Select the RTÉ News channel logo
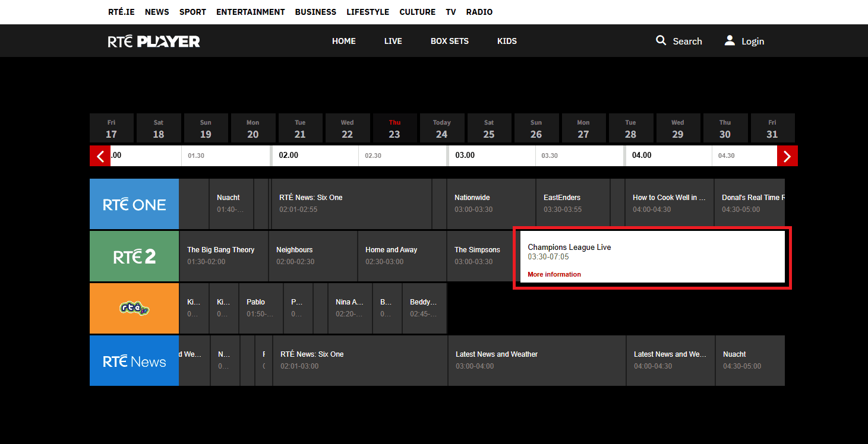The height and width of the screenshot is (444, 868). (134, 361)
